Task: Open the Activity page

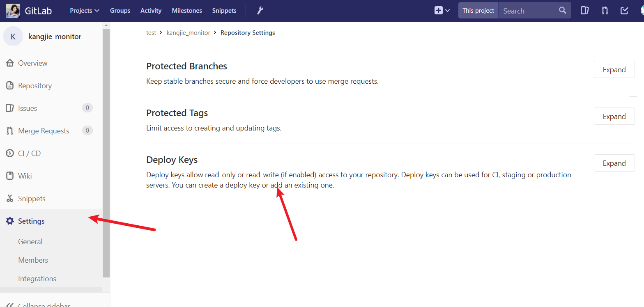Action: [x=151, y=11]
